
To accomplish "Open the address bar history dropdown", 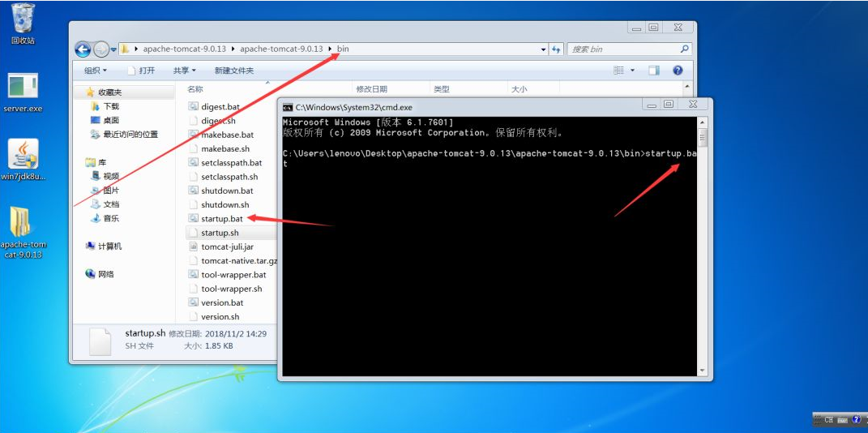I will tap(544, 49).
